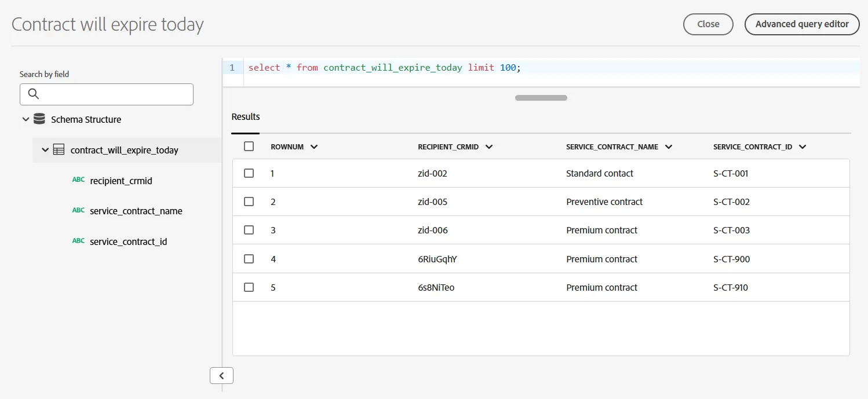Select the checkbox for row zid-006
This screenshot has width=868, height=399.
[x=249, y=230]
